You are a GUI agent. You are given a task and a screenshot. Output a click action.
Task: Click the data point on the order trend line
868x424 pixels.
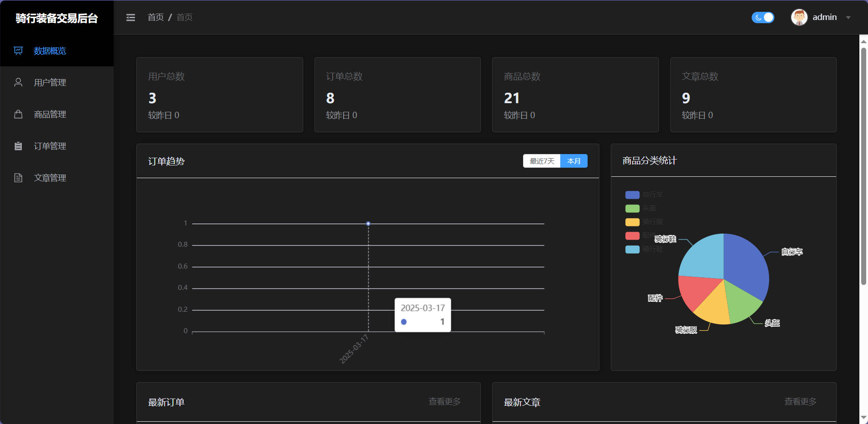click(x=368, y=224)
